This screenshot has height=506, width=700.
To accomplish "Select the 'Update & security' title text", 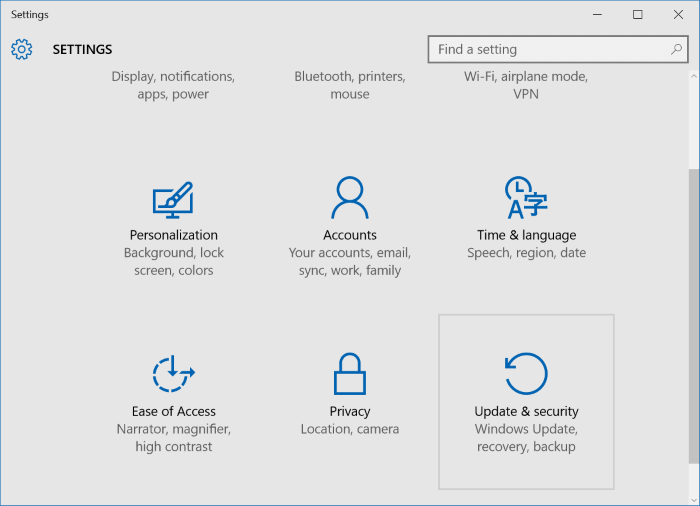I will click(x=526, y=411).
